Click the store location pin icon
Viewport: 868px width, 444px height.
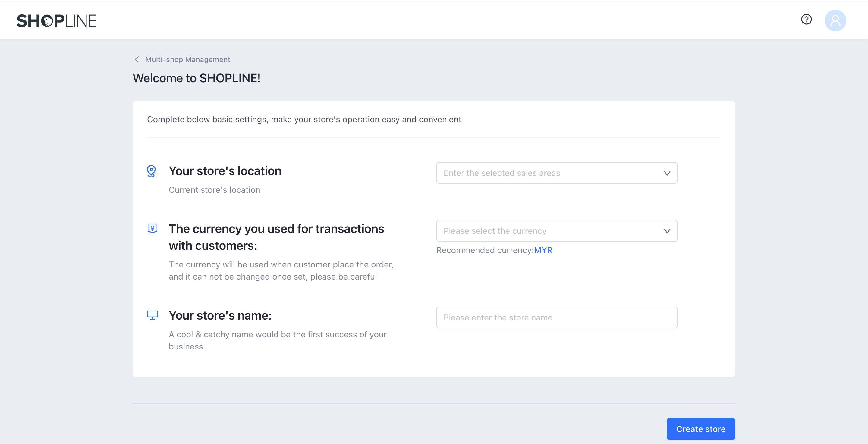(151, 171)
